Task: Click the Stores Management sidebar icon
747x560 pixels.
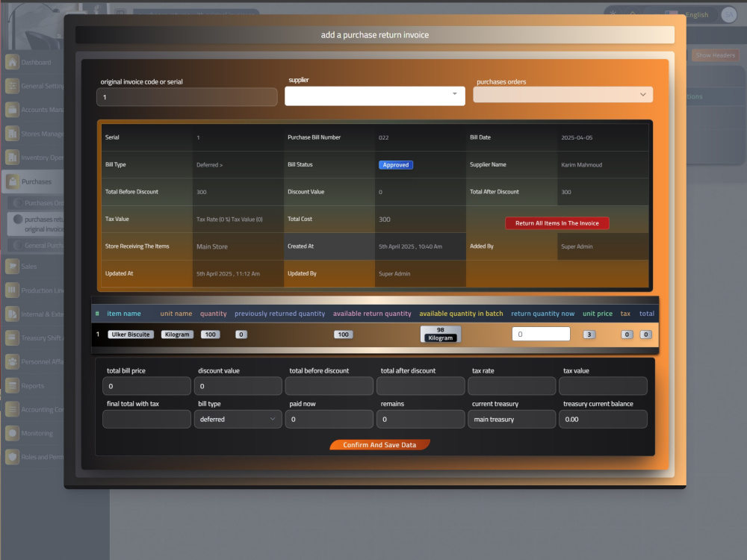Action: (x=12, y=134)
